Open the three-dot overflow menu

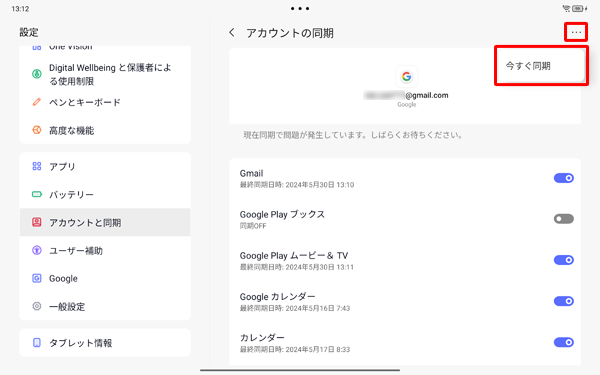(576, 33)
